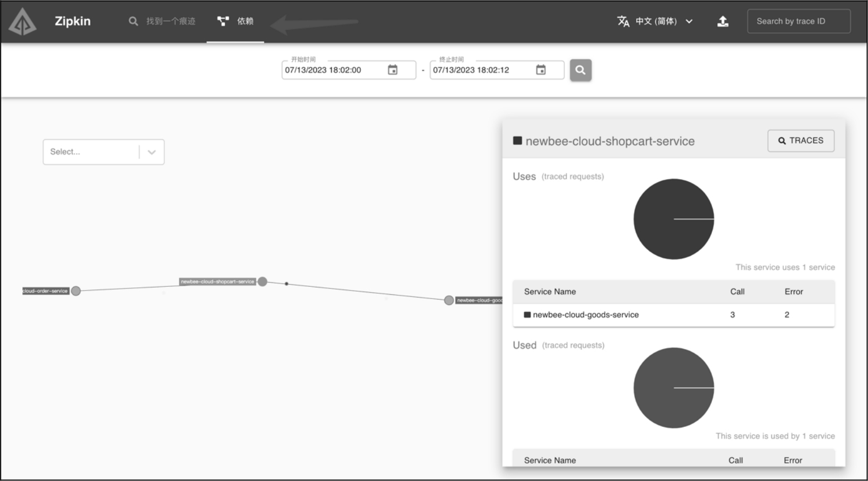Select the cloud-order-service node circle
868x481 pixels.
(x=76, y=291)
